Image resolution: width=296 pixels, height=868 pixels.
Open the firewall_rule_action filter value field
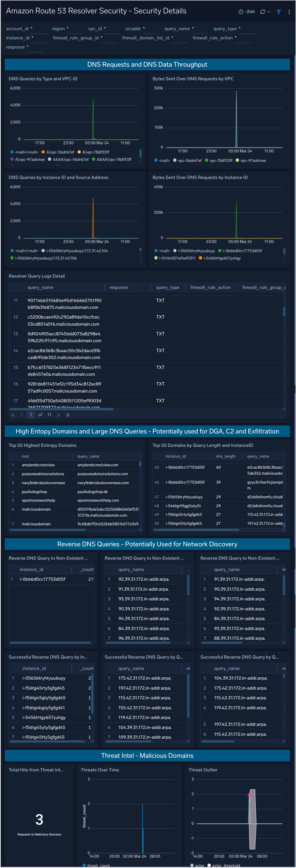tap(243, 38)
